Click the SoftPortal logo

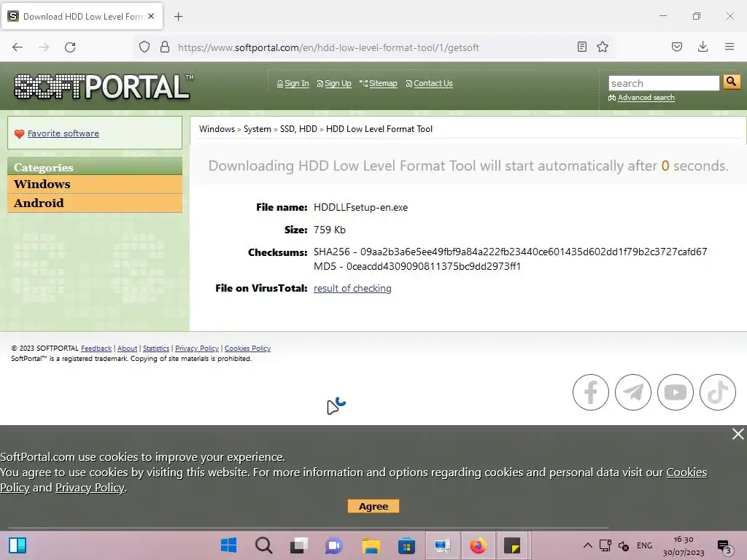point(104,87)
